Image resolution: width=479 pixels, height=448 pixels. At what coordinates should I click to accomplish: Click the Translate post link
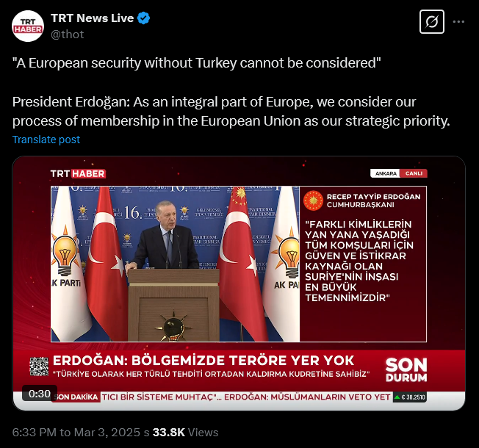tap(46, 140)
